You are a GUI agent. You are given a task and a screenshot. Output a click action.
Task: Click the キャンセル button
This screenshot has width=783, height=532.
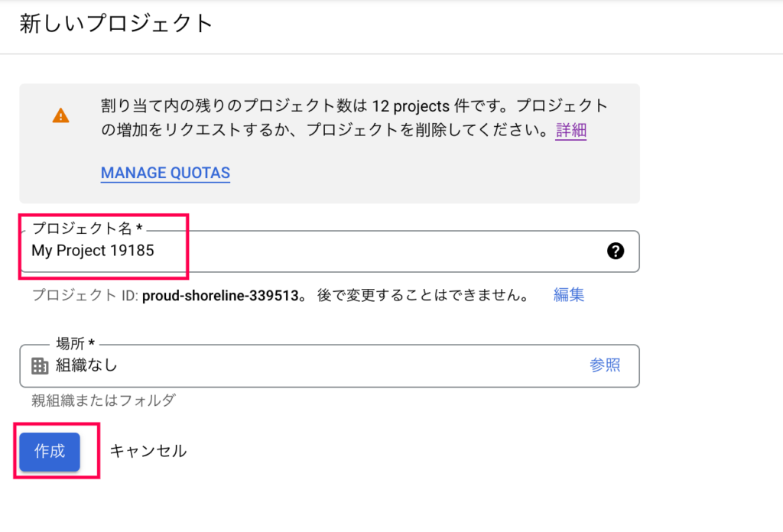pos(148,451)
